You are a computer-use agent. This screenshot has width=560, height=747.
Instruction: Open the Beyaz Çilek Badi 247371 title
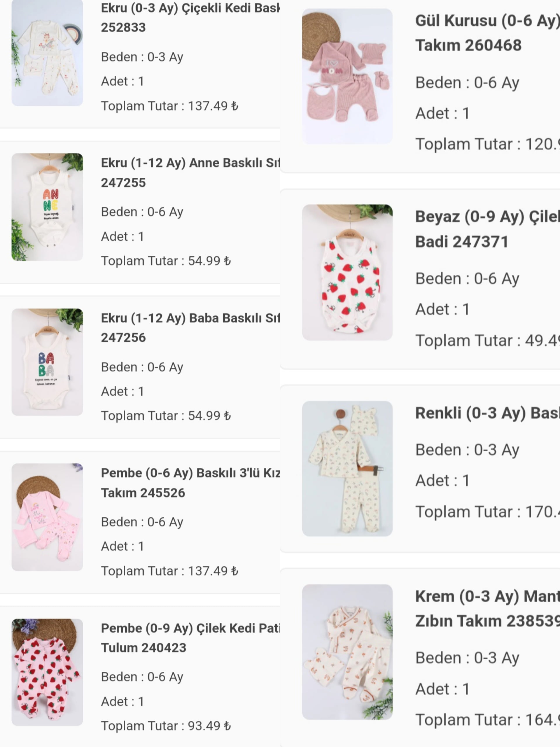[x=487, y=229]
